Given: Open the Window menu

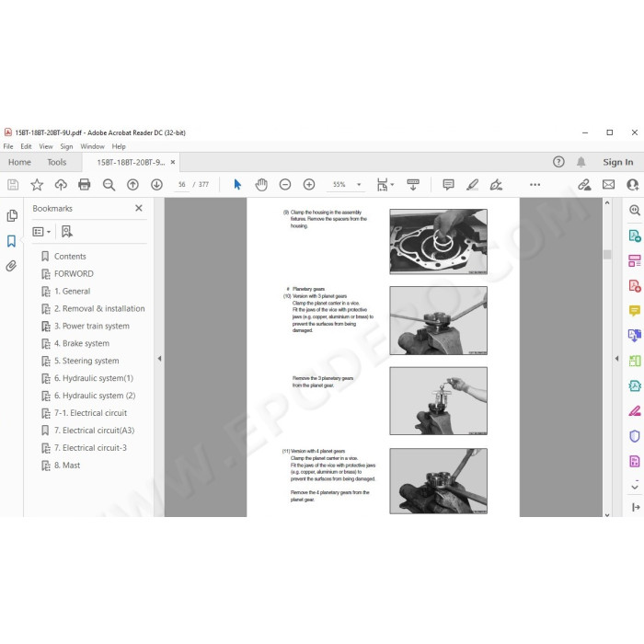Looking at the screenshot, I should (x=92, y=146).
